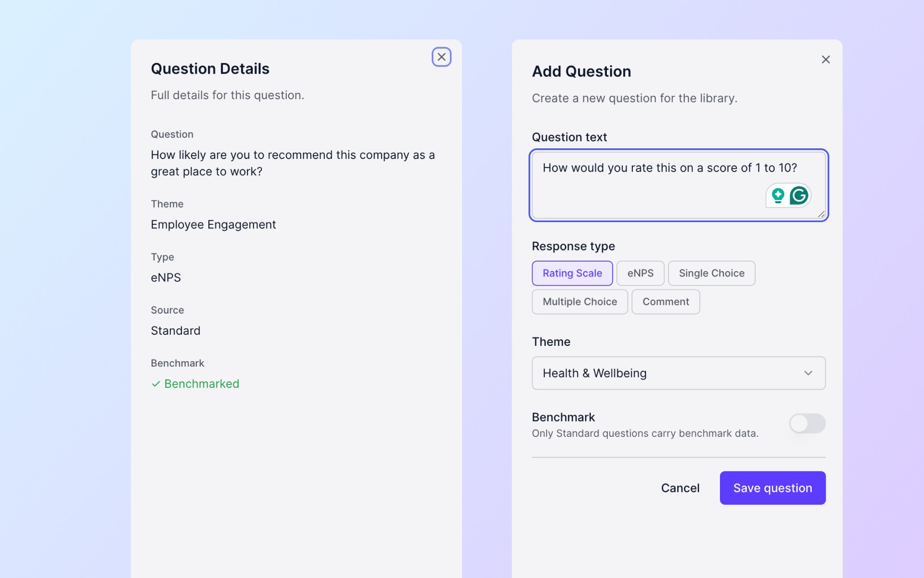Click the green Benchmarked checkmark icon
The image size is (924, 578).
pos(155,384)
